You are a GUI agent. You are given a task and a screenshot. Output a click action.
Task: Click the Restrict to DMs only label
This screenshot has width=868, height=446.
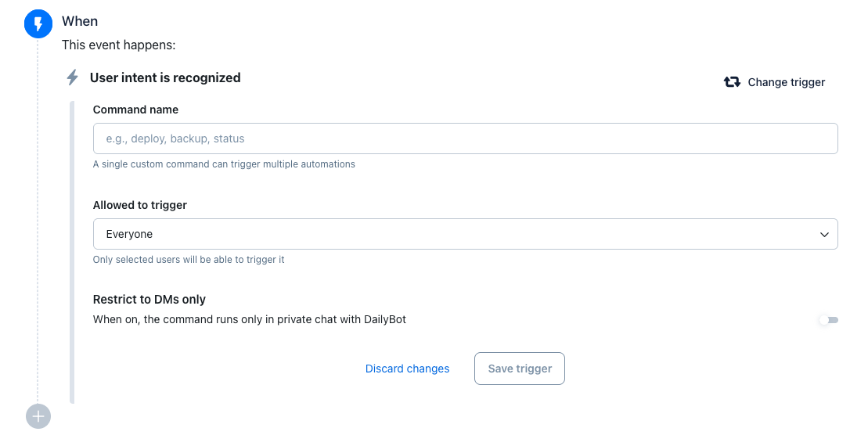tap(149, 299)
